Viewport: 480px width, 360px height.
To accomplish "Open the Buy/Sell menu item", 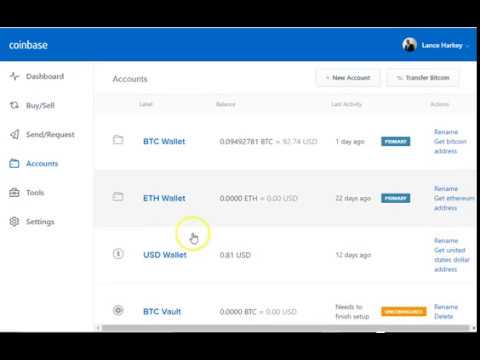I will [x=40, y=106].
